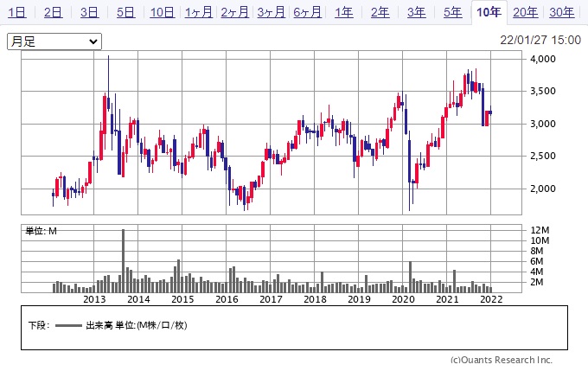Switch chart range to 2日

[x=54, y=12]
